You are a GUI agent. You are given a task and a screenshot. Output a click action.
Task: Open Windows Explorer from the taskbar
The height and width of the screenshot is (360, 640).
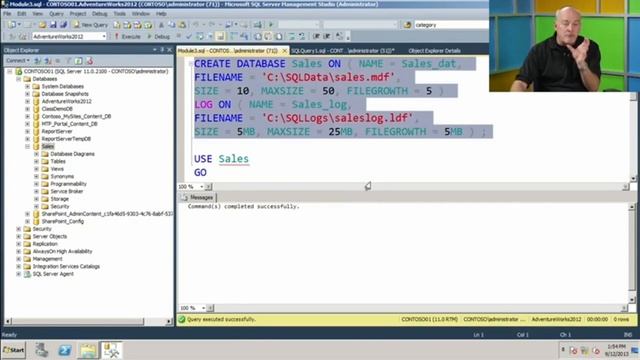click(88, 350)
